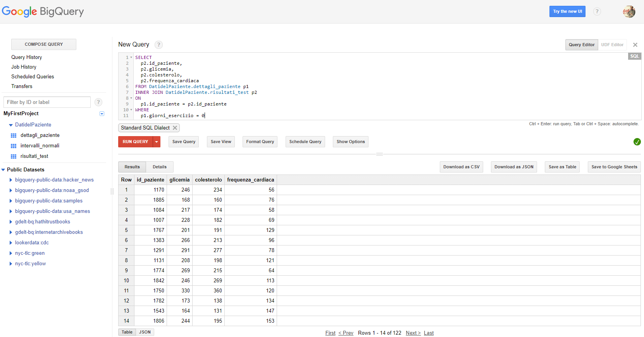Expand gdelt-bq:internetarchivebooks dataset

(11, 232)
